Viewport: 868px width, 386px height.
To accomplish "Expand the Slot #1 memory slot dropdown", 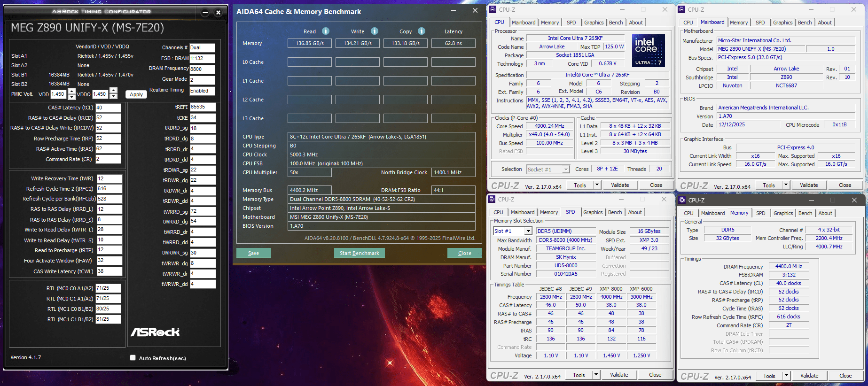I will point(528,231).
